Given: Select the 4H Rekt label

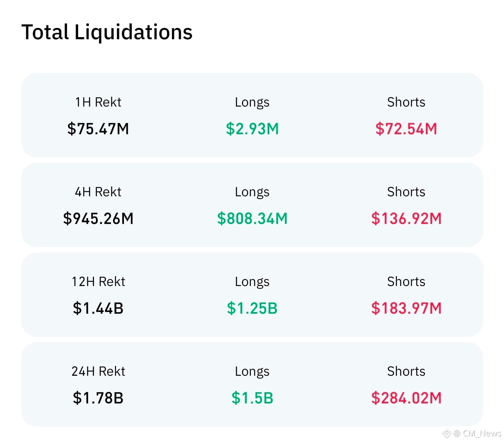Looking at the screenshot, I should tap(98, 192).
